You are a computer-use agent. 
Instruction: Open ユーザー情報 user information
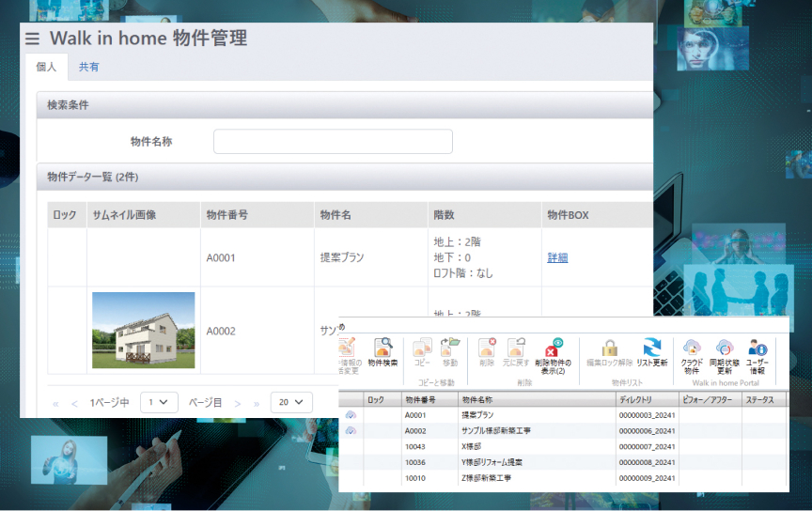(x=757, y=357)
